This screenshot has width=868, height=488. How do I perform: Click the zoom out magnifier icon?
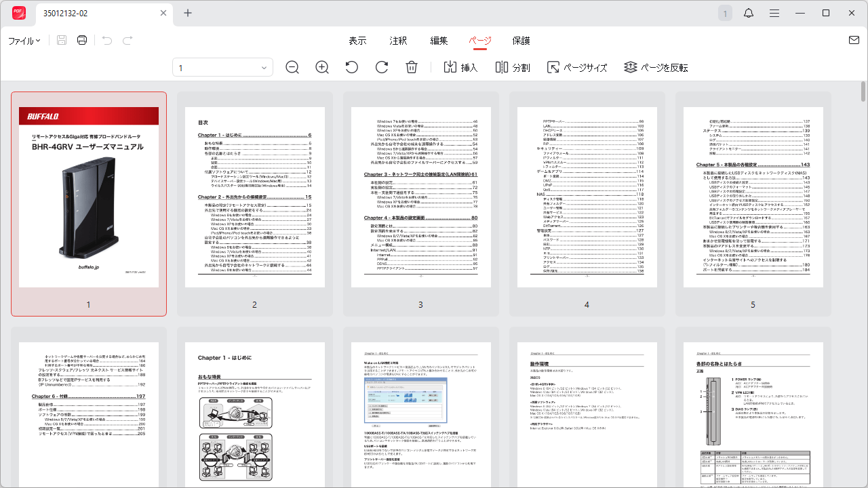tap(292, 67)
